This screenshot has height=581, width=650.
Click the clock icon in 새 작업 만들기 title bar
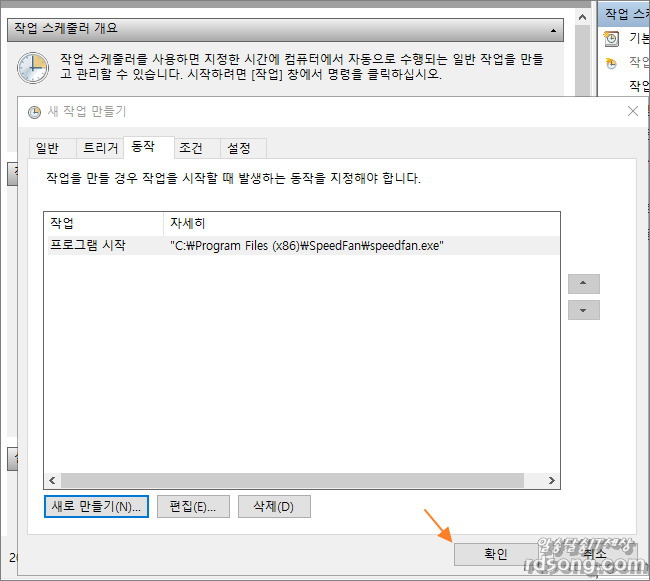pyautogui.click(x=35, y=111)
